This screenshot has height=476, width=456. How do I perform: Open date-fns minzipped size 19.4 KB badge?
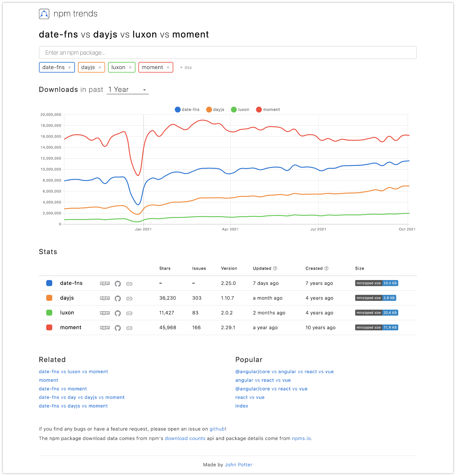(x=377, y=283)
